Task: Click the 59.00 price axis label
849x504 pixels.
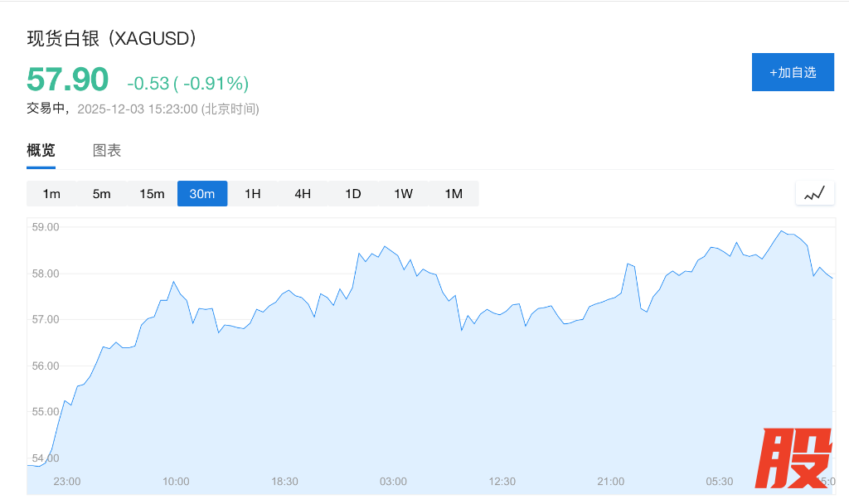Action: pos(45,227)
